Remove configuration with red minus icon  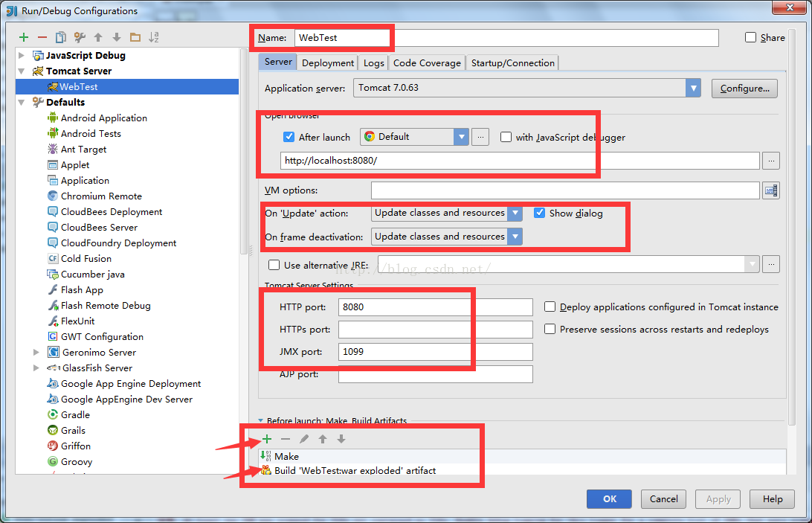pos(42,37)
